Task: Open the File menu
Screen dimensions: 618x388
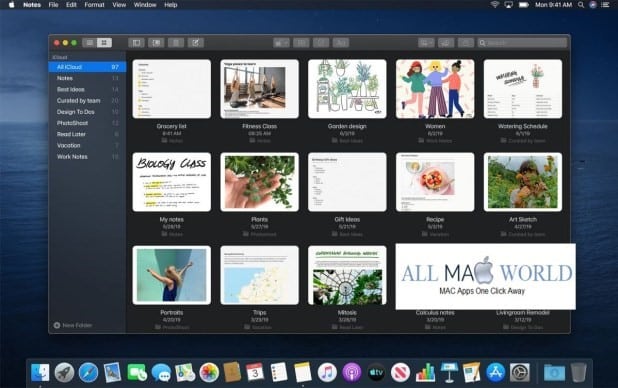Action: pyautogui.click(x=53, y=5)
